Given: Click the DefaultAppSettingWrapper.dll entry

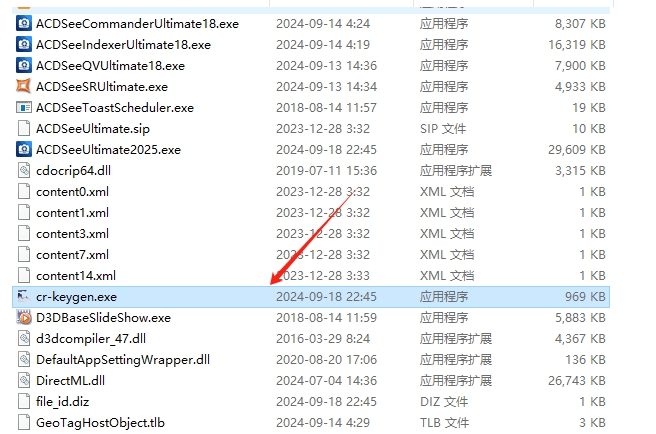Looking at the screenshot, I should point(123,360).
